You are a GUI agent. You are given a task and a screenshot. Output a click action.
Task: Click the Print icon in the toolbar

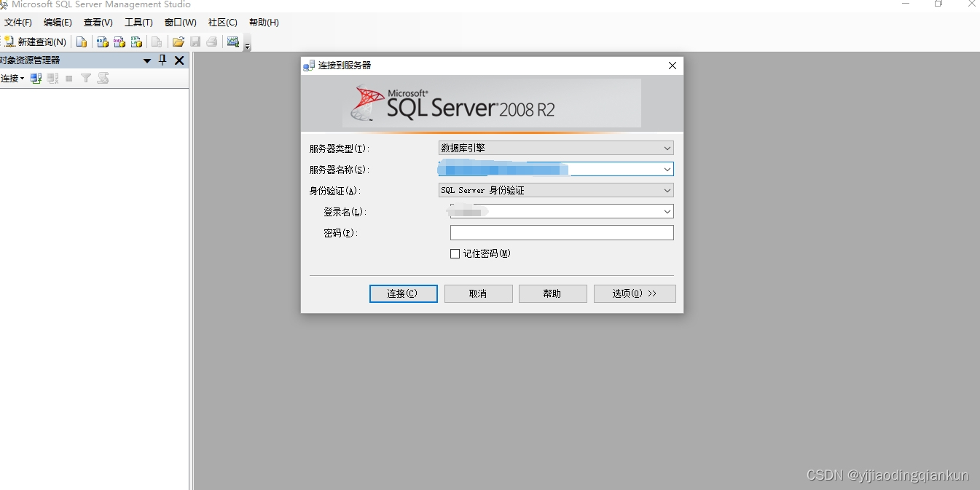point(212,42)
